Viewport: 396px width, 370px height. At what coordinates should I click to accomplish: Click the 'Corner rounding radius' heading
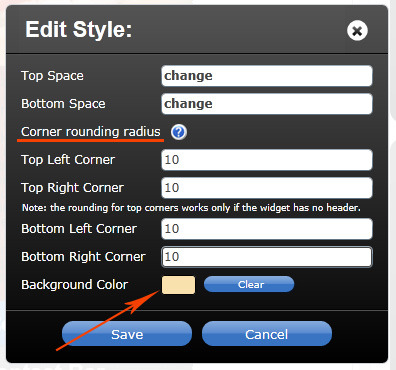pos(91,132)
